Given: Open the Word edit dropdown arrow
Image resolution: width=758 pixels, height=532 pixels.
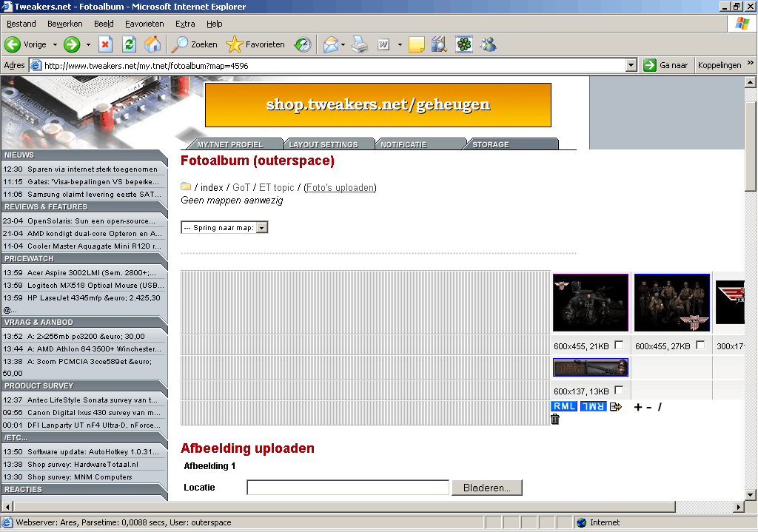Looking at the screenshot, I should [400, 44].
